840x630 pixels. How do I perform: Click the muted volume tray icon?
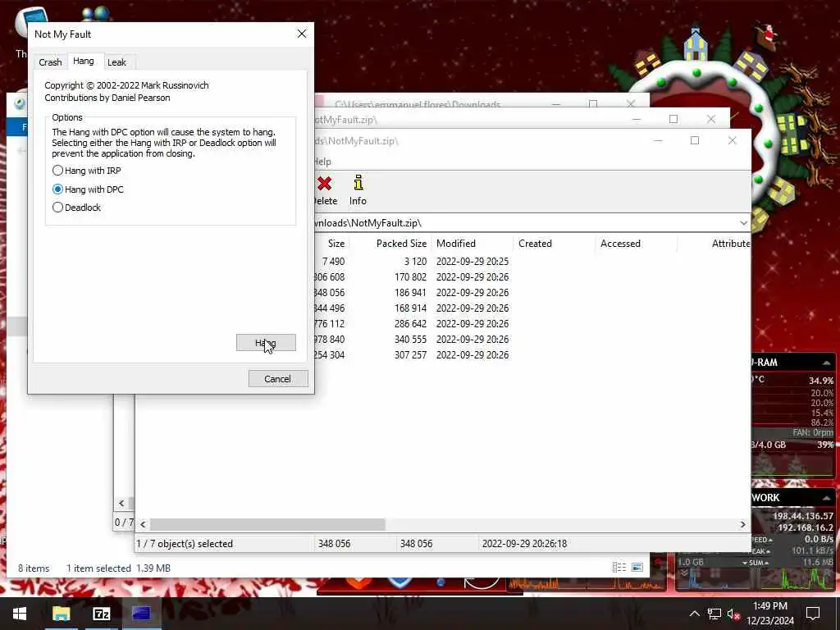[733, 614]
